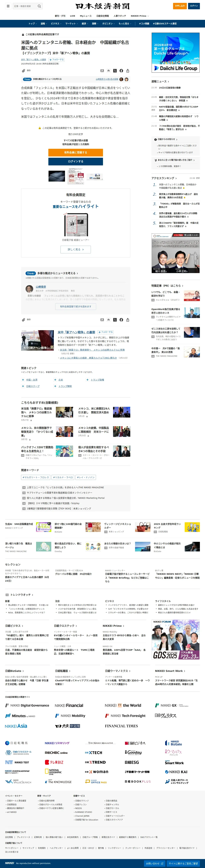This screenshot has width=205, height=868.
Task: Expand the オピニオン navigation dropdown
Action: click(x=108, y=24)
